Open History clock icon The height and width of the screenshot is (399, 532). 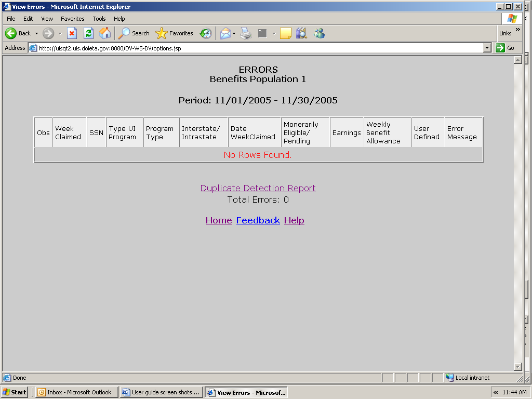(206, 33)
